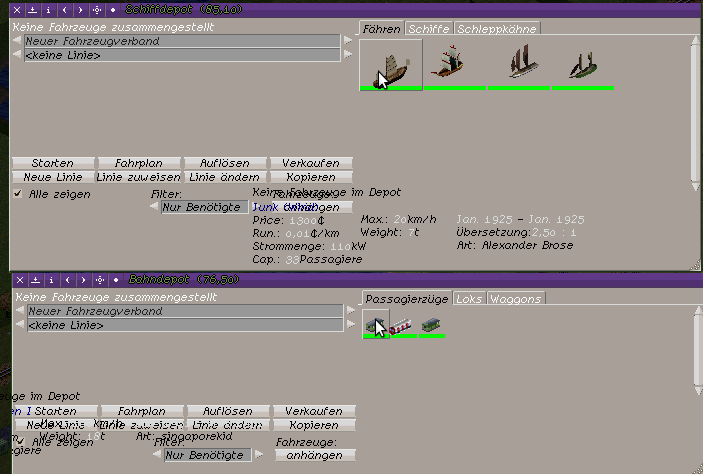Open the Loks tab in Bahndepot
Viewport: 703px width, 474px height.
tap(469, 299)
